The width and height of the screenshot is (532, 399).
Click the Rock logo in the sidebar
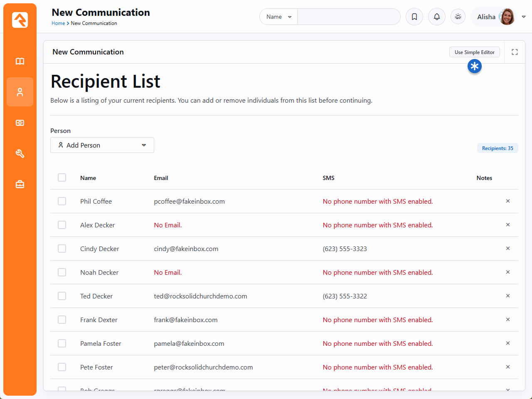coord(20,20)
